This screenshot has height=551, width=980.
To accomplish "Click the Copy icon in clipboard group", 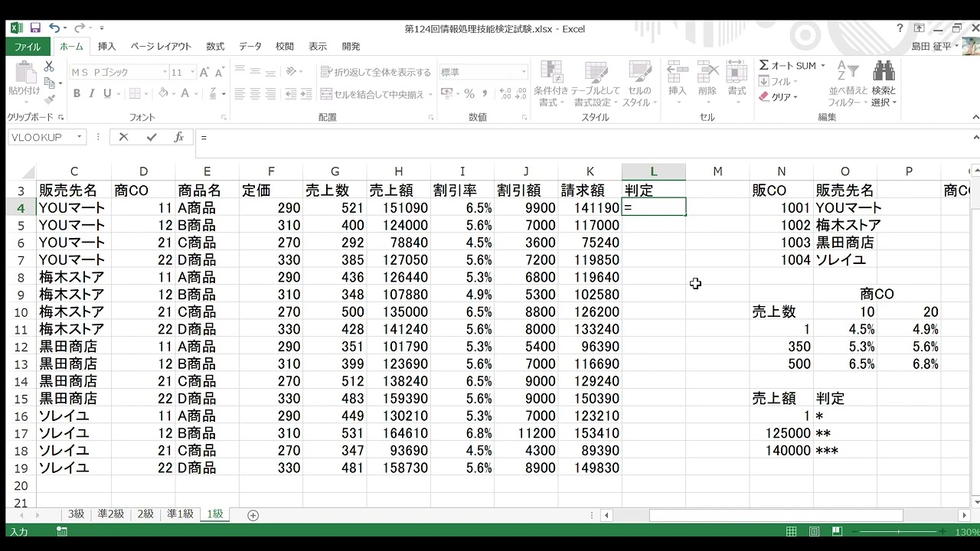I will coord(49,83).
